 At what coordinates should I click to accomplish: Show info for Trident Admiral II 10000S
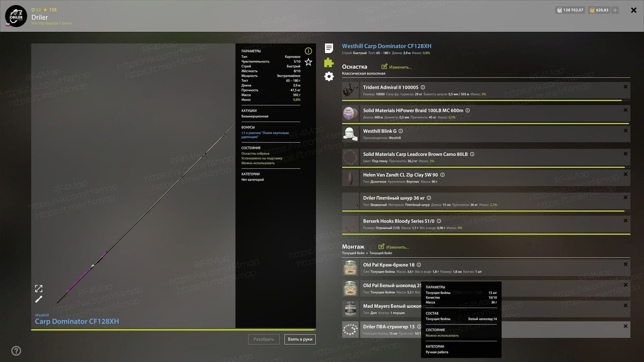coord(423,87)
